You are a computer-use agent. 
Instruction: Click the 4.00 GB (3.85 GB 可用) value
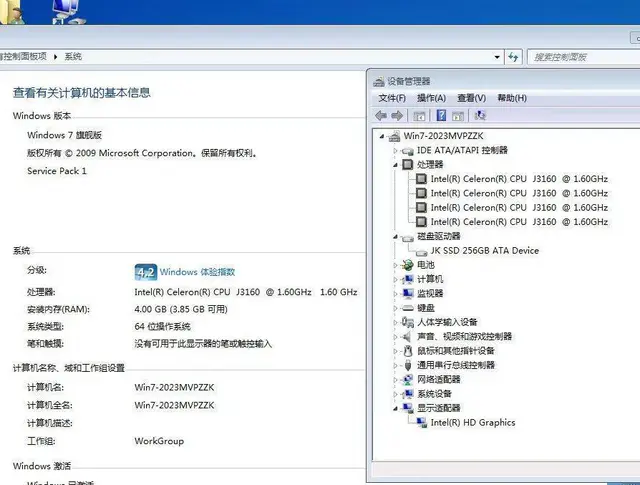181,309
